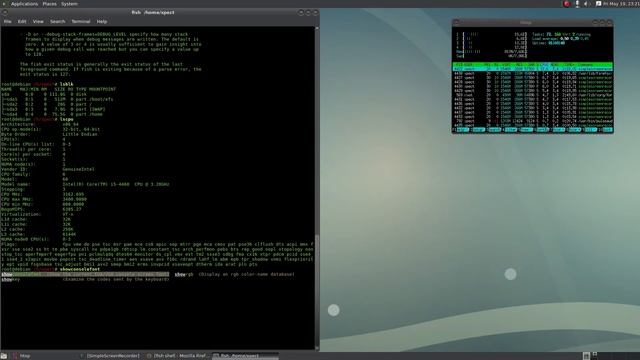Click the tray icon left of the date
Viewport: 640px width, 360px height.
click(598, 4)
